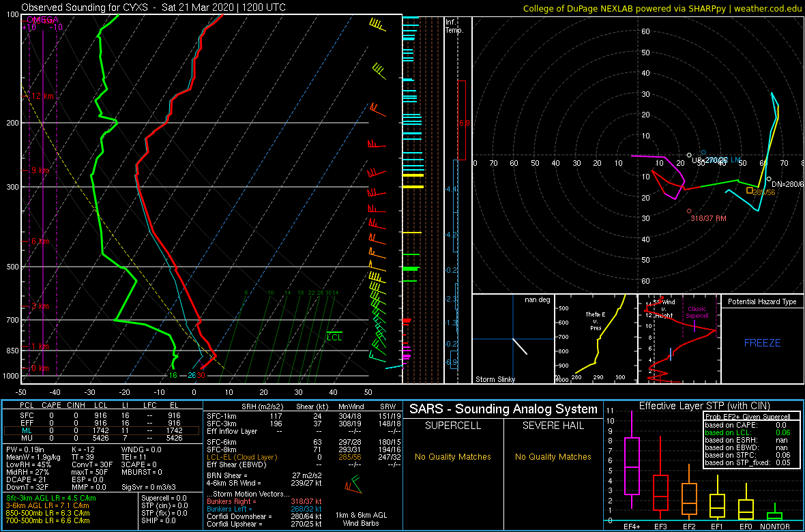This screenshot has width=805, height=532.
Task: Click the 3 km height label
Action: tap(42, 306)
